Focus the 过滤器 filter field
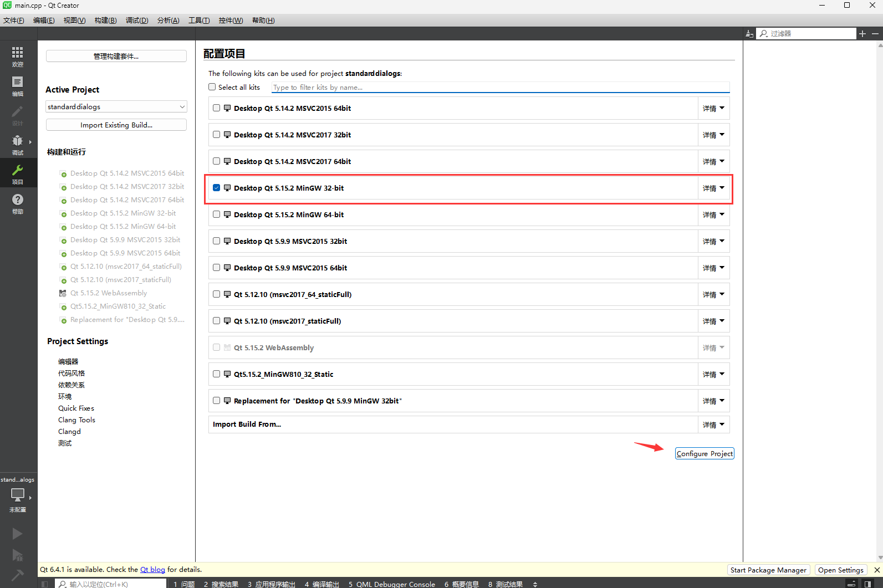Viewport: 883px width, 588px height. (807, 34)
